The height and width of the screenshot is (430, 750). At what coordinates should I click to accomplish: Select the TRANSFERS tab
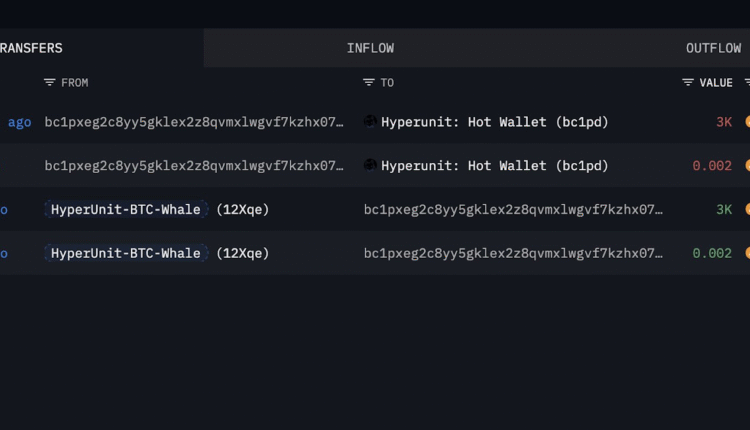pyautogui.click(x=32, y=48)
